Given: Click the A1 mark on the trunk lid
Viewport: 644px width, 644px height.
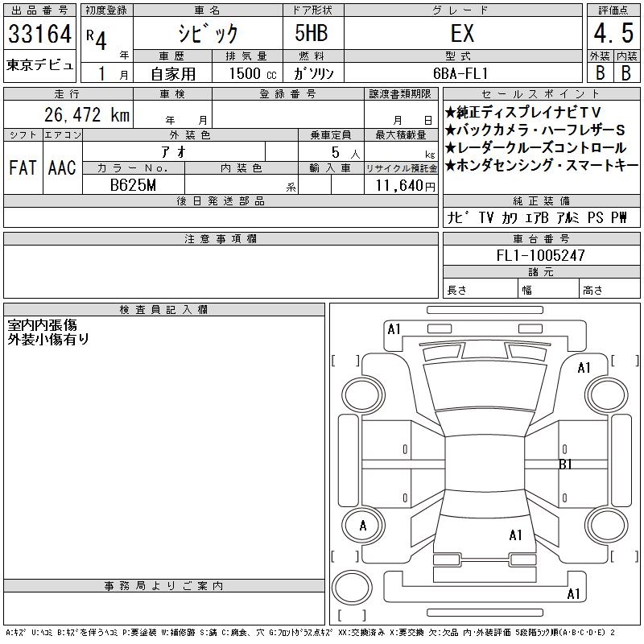Looking at the screenshot, I should tap(515, 535).
